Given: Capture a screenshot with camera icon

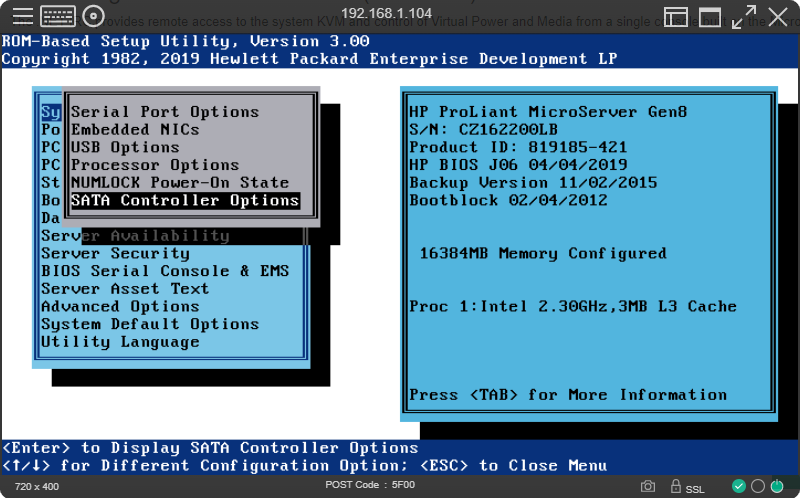Looking at the screenshot, I should [648, 486].
